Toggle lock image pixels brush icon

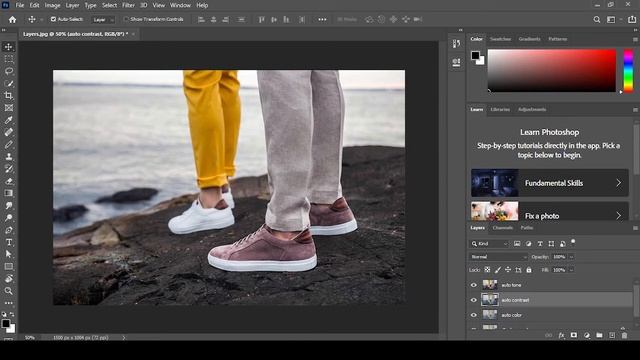498,270
